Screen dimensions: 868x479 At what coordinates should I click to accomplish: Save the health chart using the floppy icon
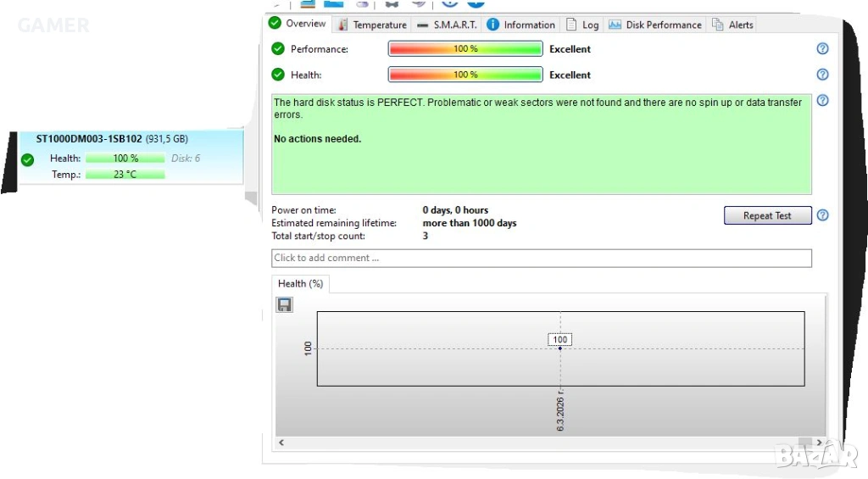285,304
